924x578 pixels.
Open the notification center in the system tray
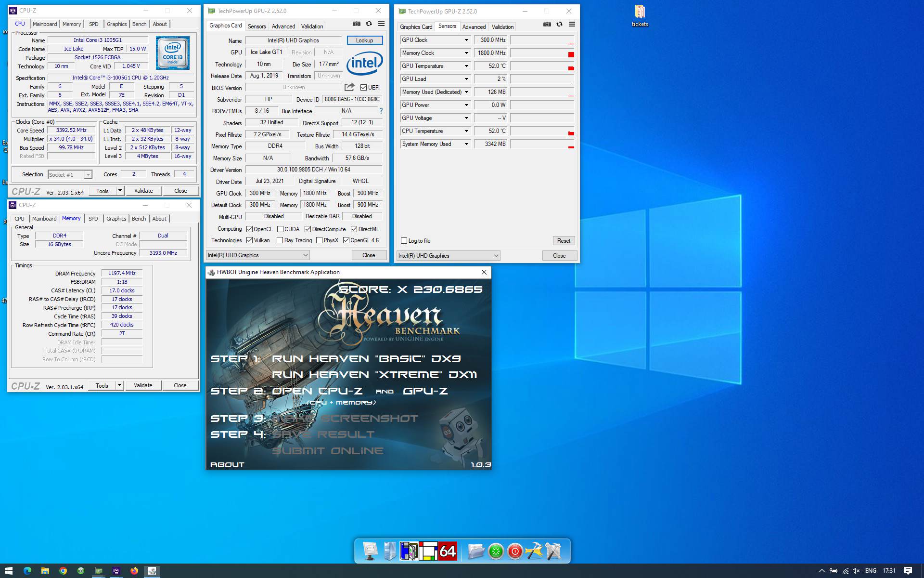click(908, 571)
